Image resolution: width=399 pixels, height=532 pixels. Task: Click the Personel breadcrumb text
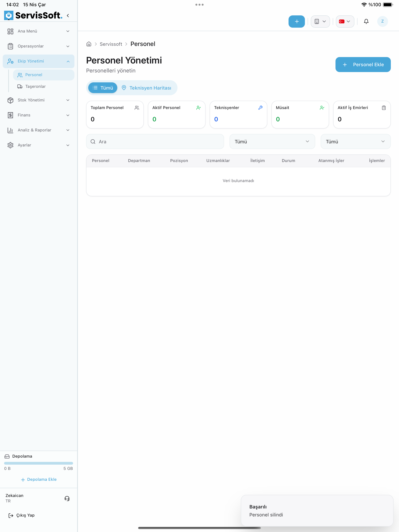pyautogui.click(x=143, y=44)
